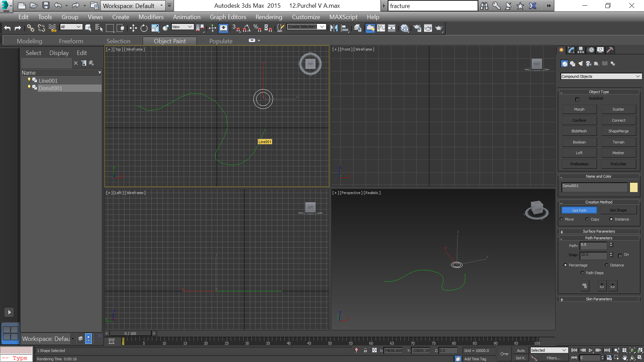Open the Create Selection Set dropdown
Screen dimensions: 644x362
tap(306, 27)
